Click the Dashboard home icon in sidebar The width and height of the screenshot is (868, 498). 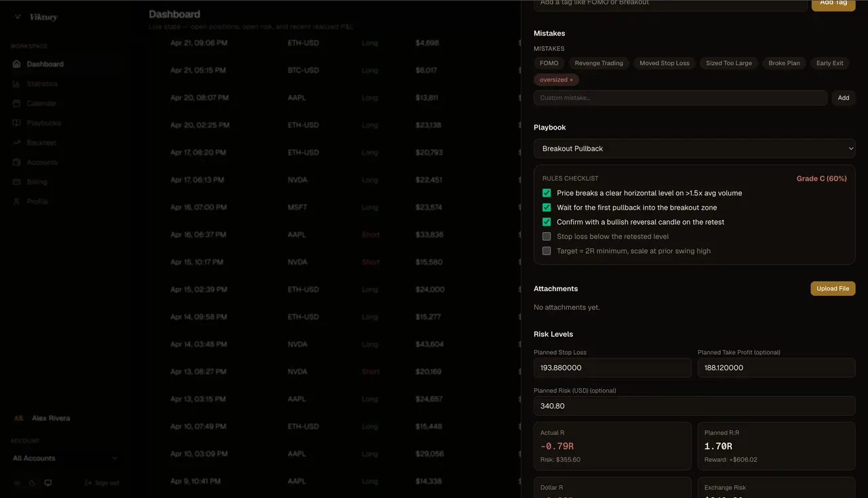17,64
